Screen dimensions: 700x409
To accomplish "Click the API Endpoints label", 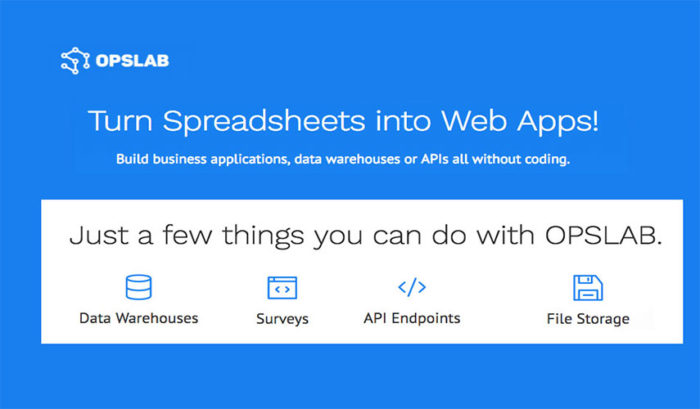I will (x=412, y=318).
